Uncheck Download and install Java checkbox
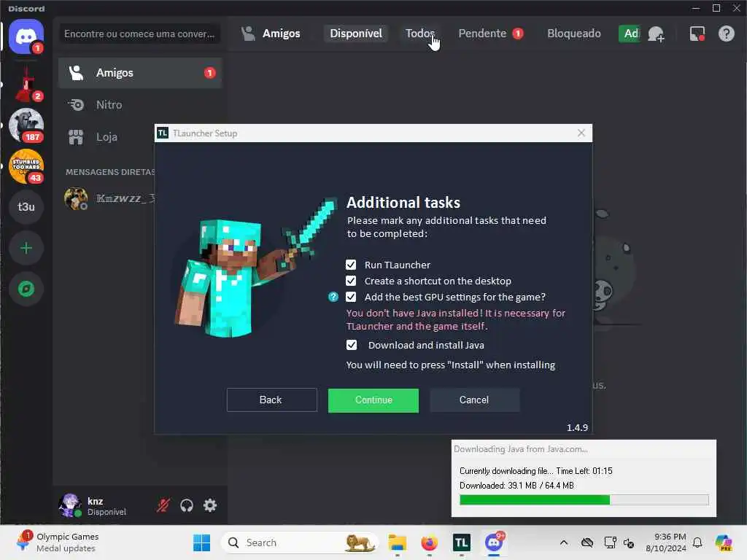Viewport: 747px width, 560px height. coord(352,345)
